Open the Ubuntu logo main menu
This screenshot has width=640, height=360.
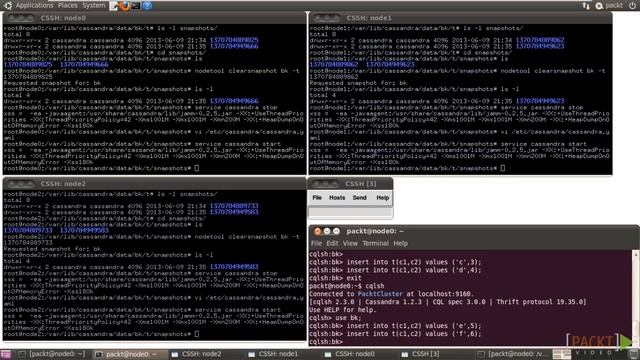[x=7, y=5]
